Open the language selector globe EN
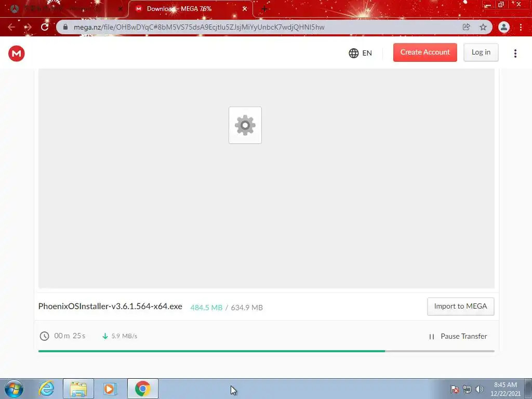Viewport: 532px width, 399px height. tap(361, 53)
